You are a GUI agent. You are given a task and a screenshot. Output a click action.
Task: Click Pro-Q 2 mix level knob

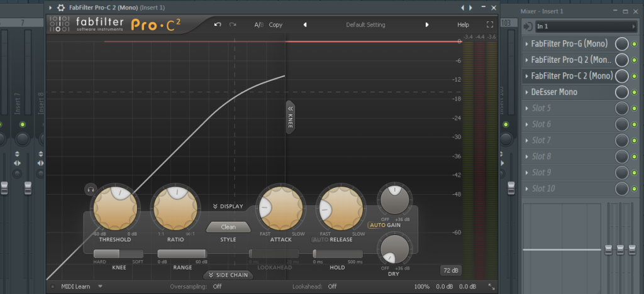click(622, 60)
